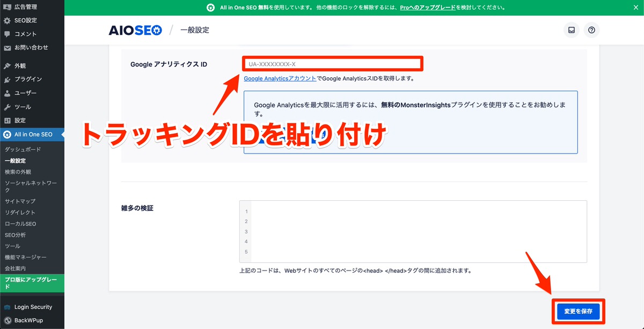Open the リダイレクト page
This screenshot has width=644, height=329.
point(20,212)
